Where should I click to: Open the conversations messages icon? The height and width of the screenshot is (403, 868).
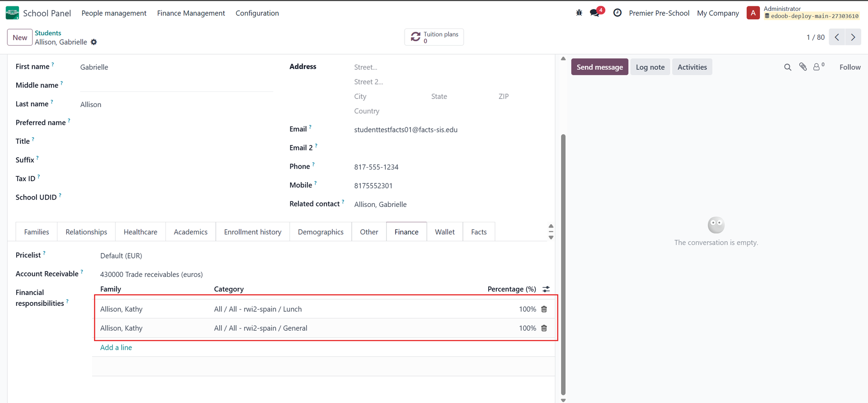[595, 13]
